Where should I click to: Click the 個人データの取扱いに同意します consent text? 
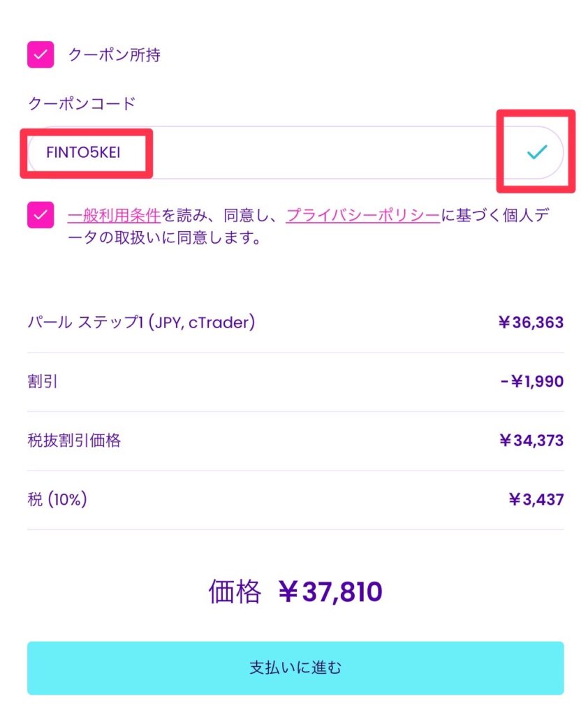[x=164, y=238]
